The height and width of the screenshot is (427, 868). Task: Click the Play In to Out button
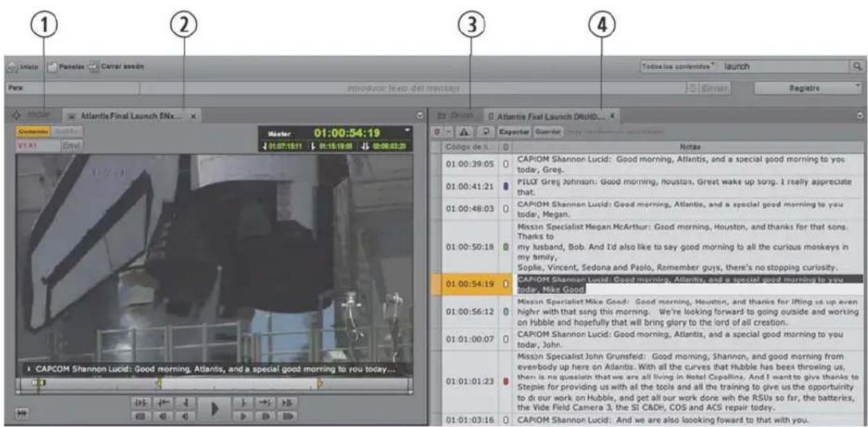(287, 403)
